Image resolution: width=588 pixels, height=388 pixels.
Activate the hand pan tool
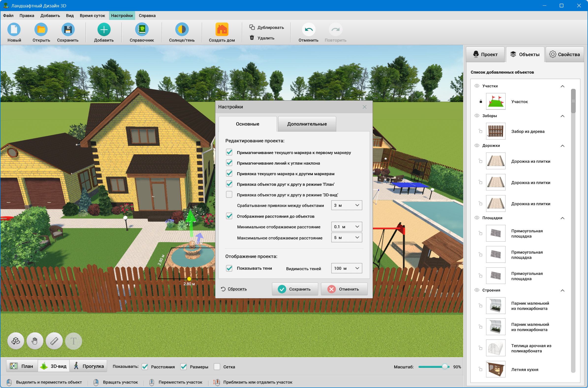coord(35,341)
